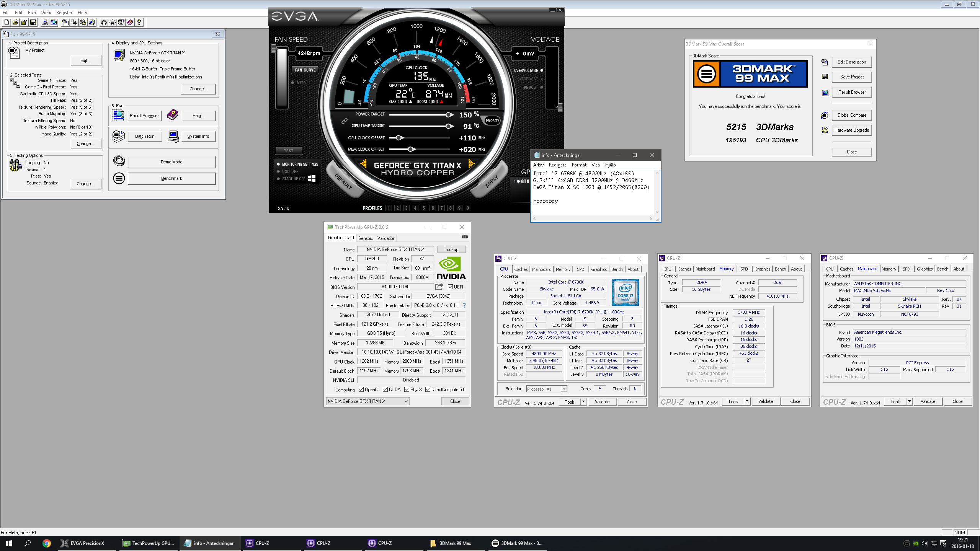980x551 pixels.
Task: Click the Benchmark toolbar icon
Action: (113, 23)
